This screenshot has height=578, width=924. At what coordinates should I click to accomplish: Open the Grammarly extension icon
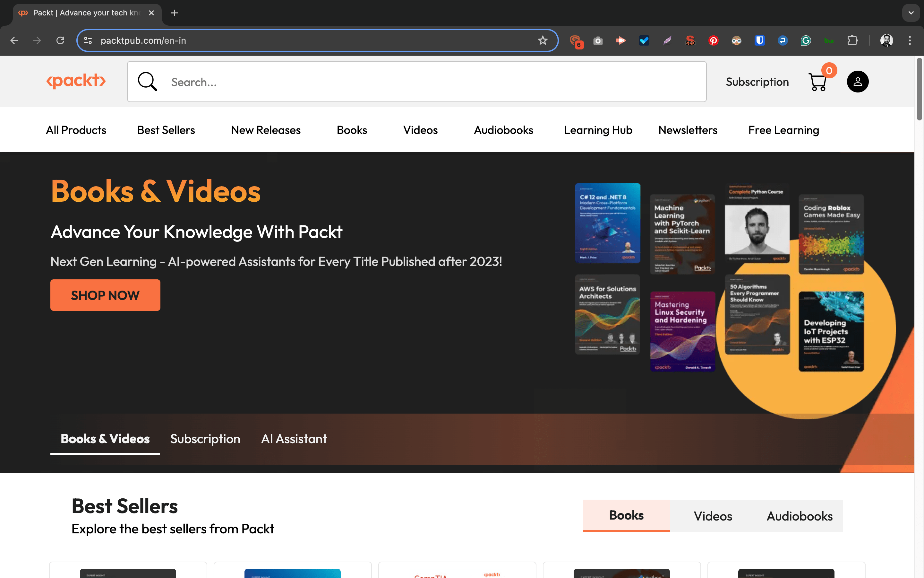click(x=806, y=40)
